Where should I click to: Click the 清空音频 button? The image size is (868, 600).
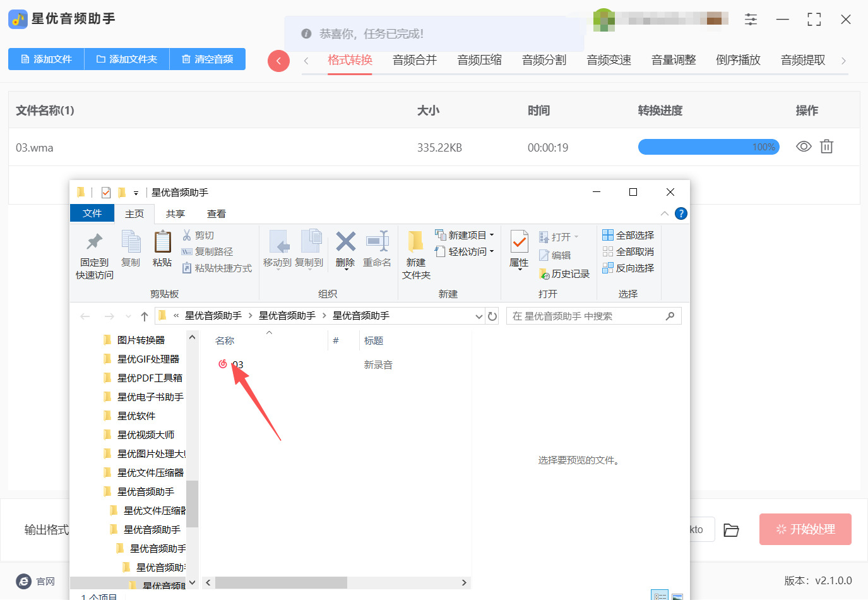(x=208, y=59)
